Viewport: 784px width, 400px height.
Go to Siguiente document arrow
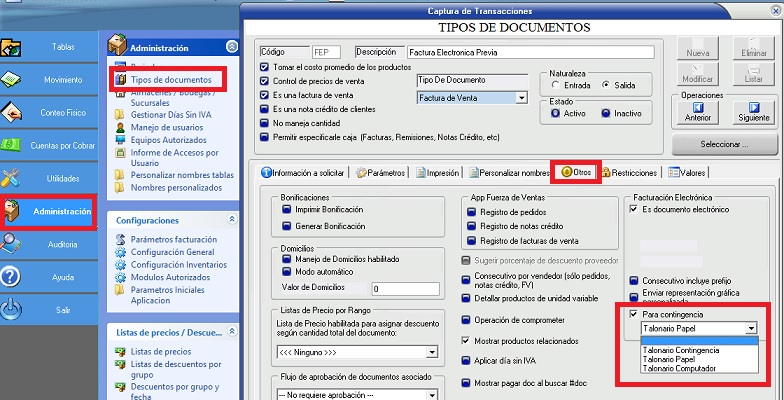point(753,108)
